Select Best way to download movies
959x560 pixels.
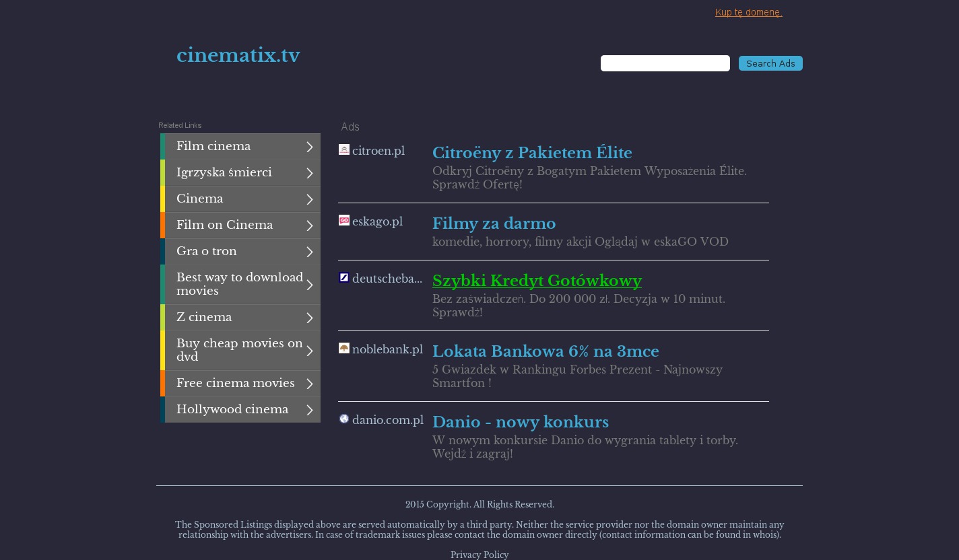point(239,284)
